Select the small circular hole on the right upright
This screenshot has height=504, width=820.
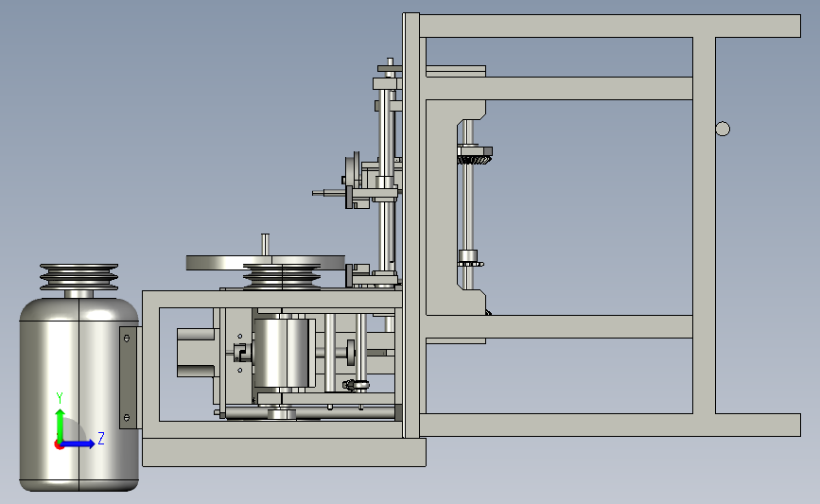tap(723, 129)
